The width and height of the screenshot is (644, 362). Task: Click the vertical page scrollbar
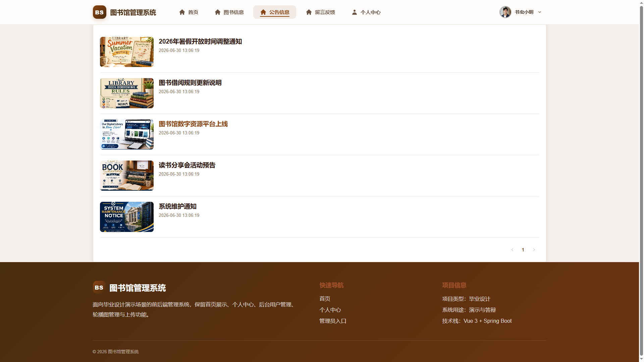pos(641,181)
